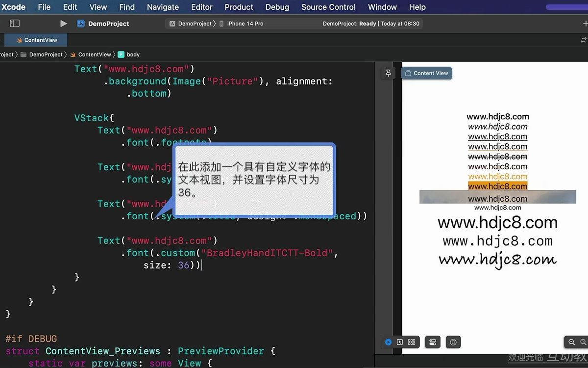Viewport: 588px width, 368px height.
Task: Open the Device Settings preview icon
Action: click(x=432, y=342)
